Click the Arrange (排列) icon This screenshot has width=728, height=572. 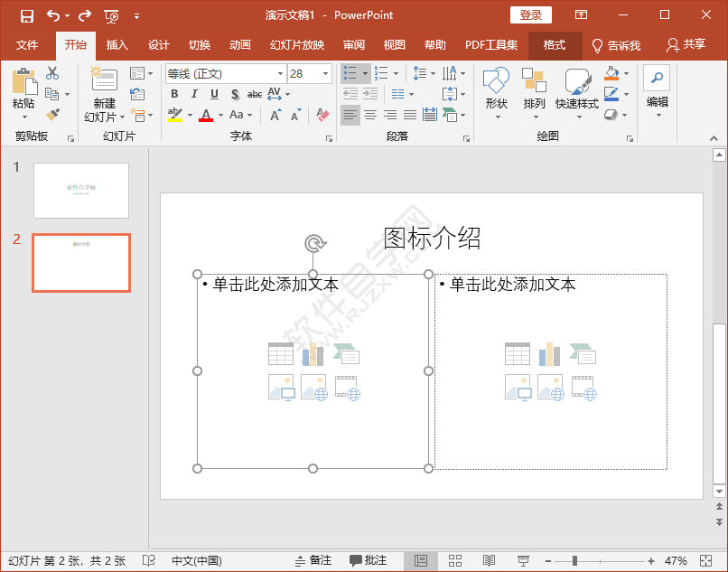tap(534, 90)
